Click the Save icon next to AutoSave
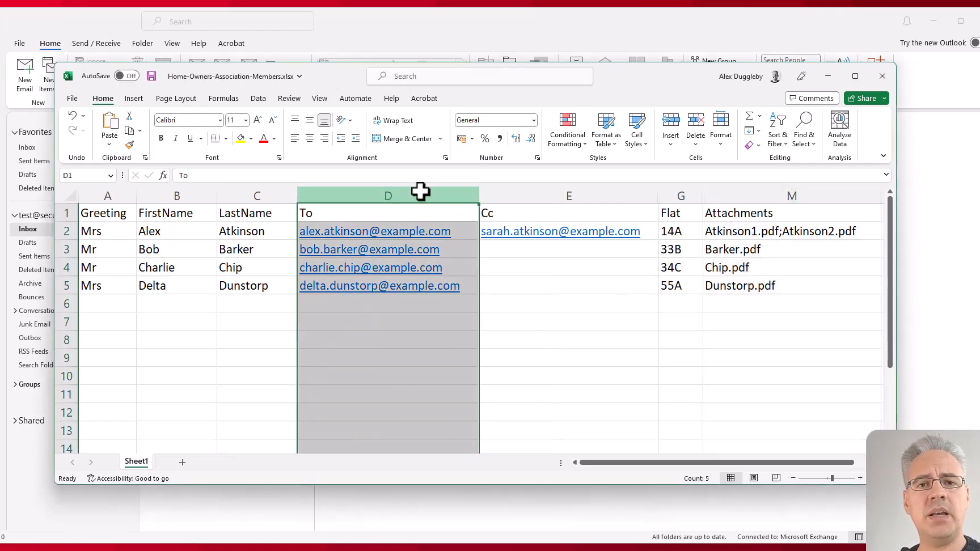 (151, 75)
